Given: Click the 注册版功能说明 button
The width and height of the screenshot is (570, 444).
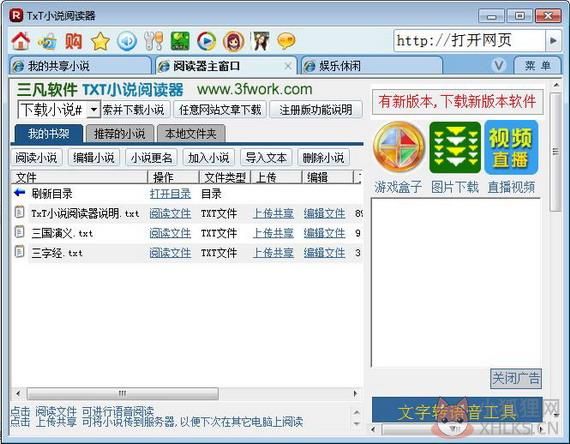Looking at the screenshot, I should click(316, 109).
